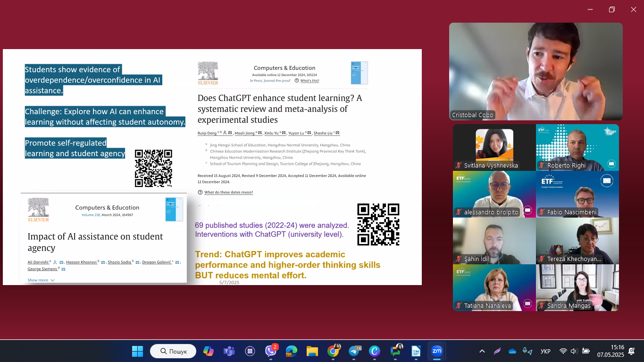The width and height of the screenshot is (644, 362).
Task: Click the Zoom icon in the taskbar
Action: click(437, 351)
